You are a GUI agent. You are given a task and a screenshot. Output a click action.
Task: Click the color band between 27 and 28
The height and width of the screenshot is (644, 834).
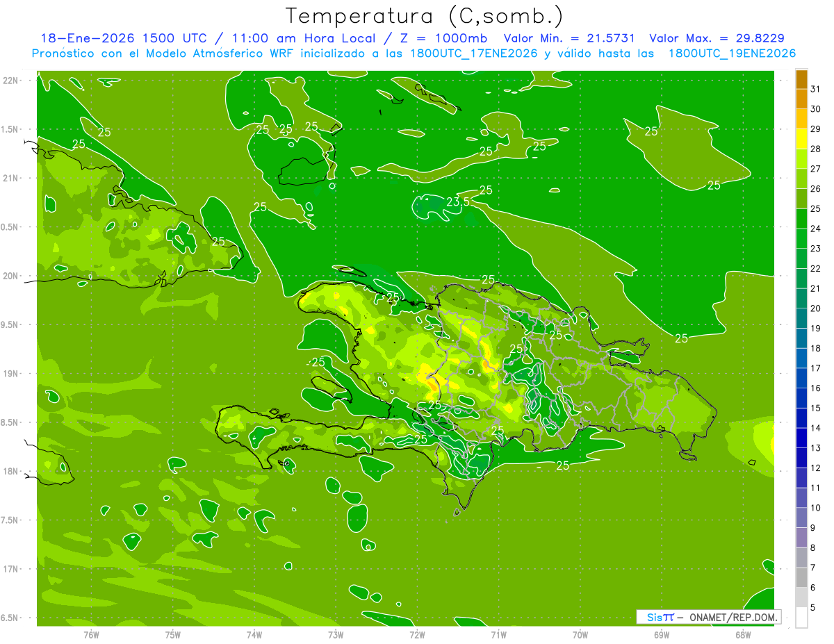[x=801, y=158]
